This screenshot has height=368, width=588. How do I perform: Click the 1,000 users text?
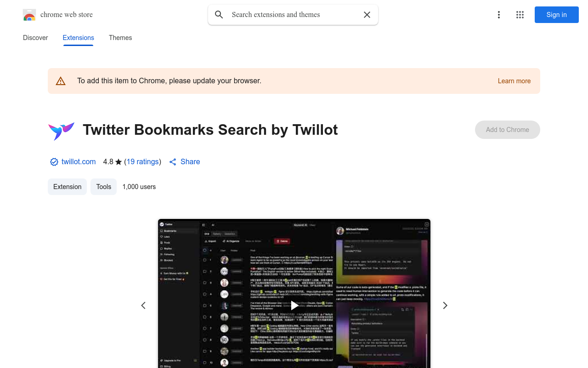(139, 187)
